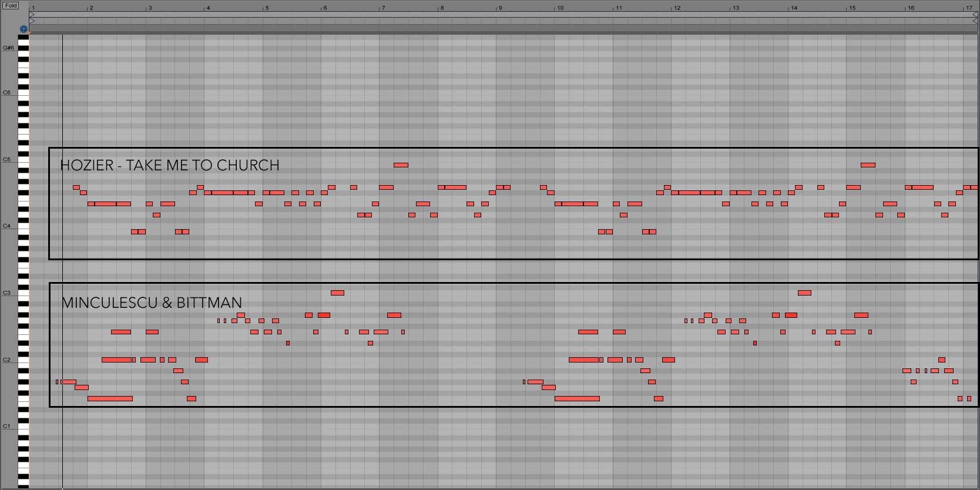Viewport: 980px width, 490px height.
Task: Play the G#6 piano key
Action: pyautogui.click(x=23, y=48)
